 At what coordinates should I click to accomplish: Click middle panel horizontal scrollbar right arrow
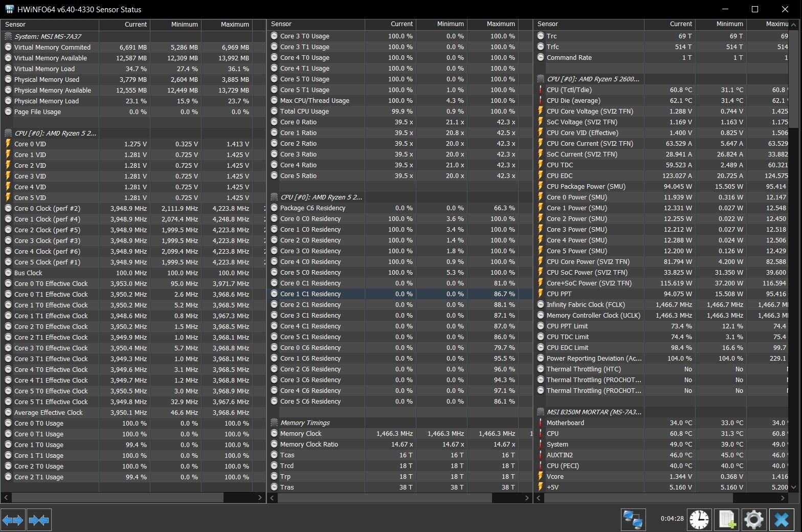tap(527, 497)
